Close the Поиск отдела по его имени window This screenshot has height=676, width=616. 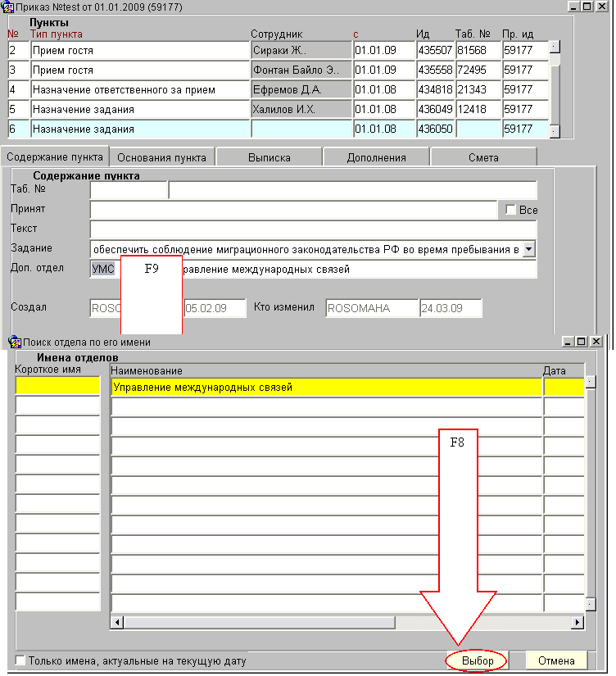click(x=596, y=342)
